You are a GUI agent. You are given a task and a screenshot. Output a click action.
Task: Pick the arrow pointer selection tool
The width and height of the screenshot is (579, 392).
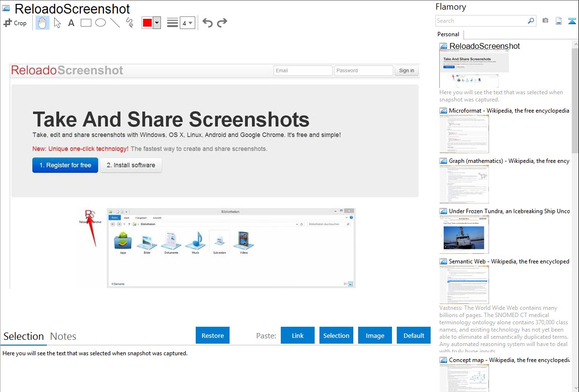pyautogui.click(x=57, y=23)
